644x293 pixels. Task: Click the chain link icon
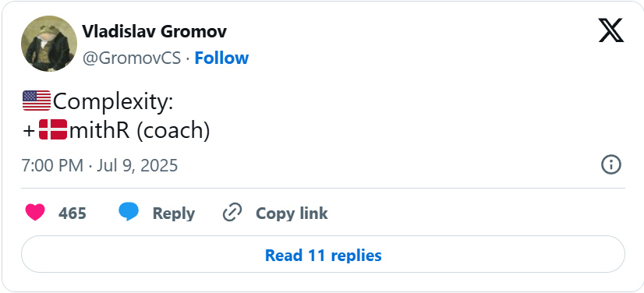pos(232,213)
